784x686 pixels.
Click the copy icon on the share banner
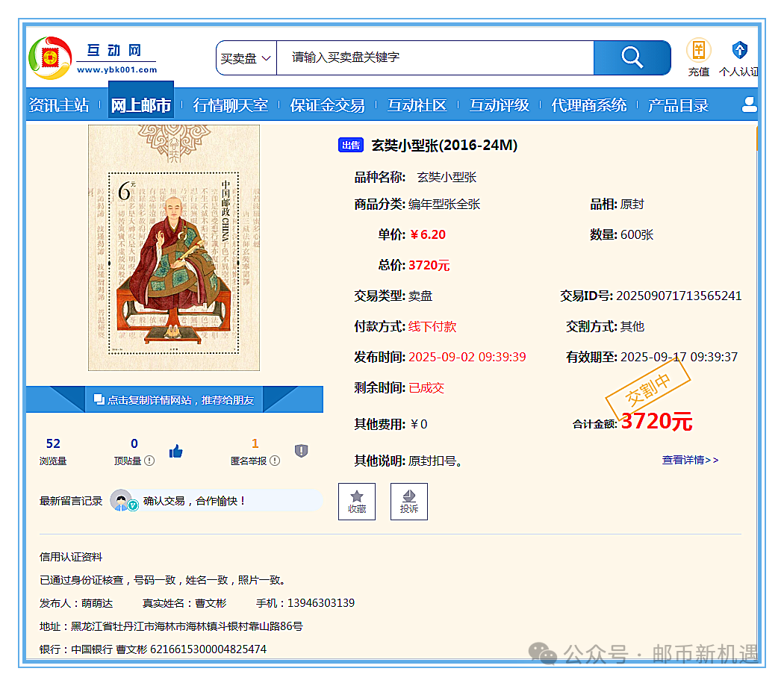(99, 399)
